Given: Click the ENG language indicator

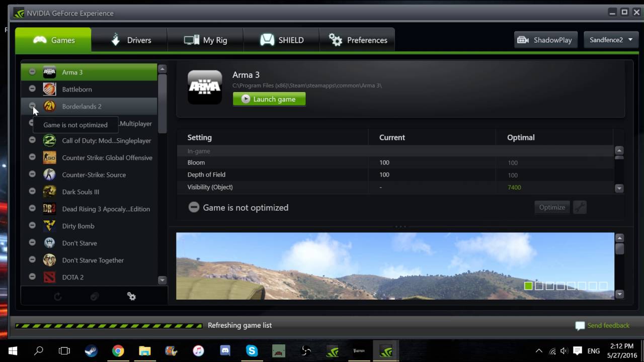Looking at the screenshot, I should pos(594,351).
